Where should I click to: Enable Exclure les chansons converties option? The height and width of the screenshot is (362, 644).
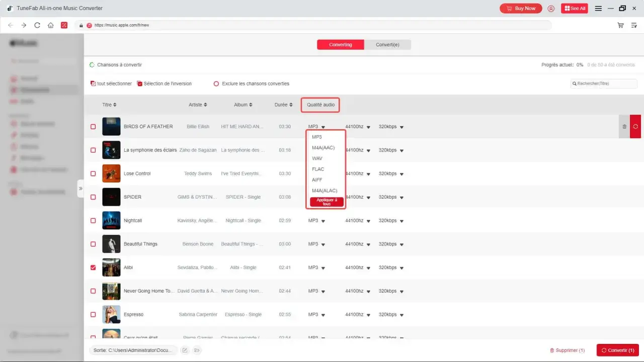tap(216, 83)
